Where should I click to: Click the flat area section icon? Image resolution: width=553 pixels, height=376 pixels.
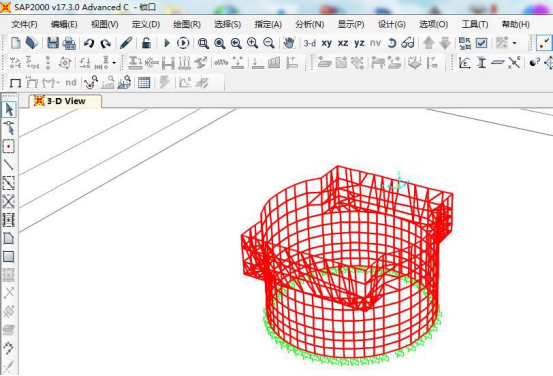[x=498, y=63]
